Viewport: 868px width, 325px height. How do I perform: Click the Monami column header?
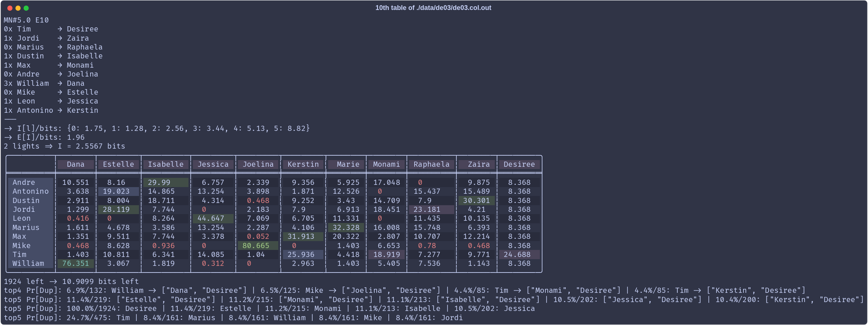tap(387, 164)
